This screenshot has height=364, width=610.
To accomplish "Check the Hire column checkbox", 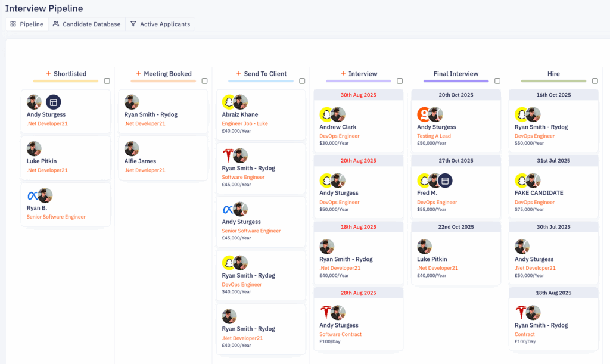I will pos(595,81).
